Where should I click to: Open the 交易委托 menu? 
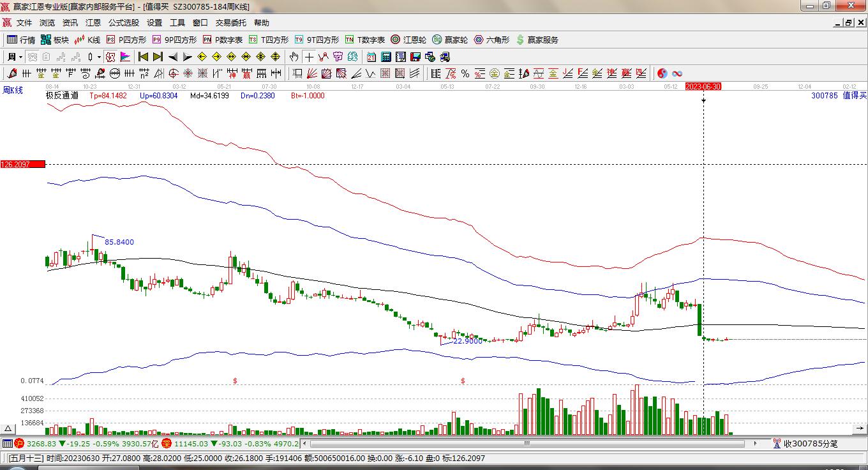pyautogui.click(x=230, y=23)
